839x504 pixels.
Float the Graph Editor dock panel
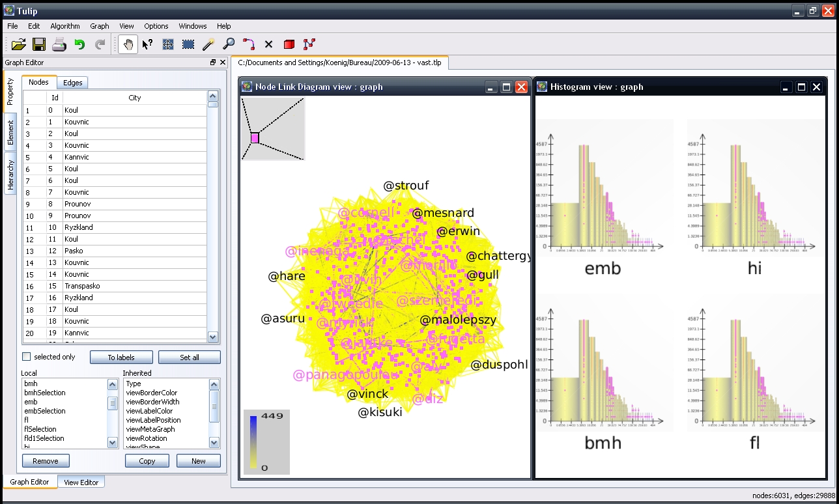point(213,63)
